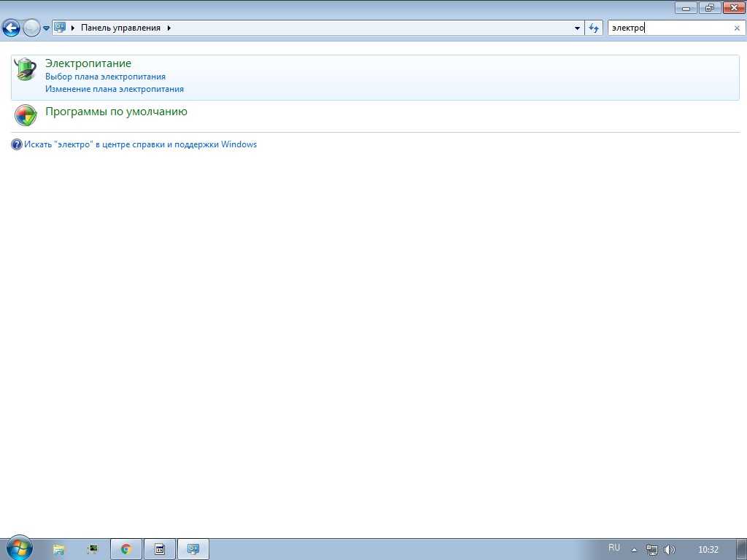Click the volume speaker tray icon
Screen dimensions: 747x560
[x=670, y=549]
